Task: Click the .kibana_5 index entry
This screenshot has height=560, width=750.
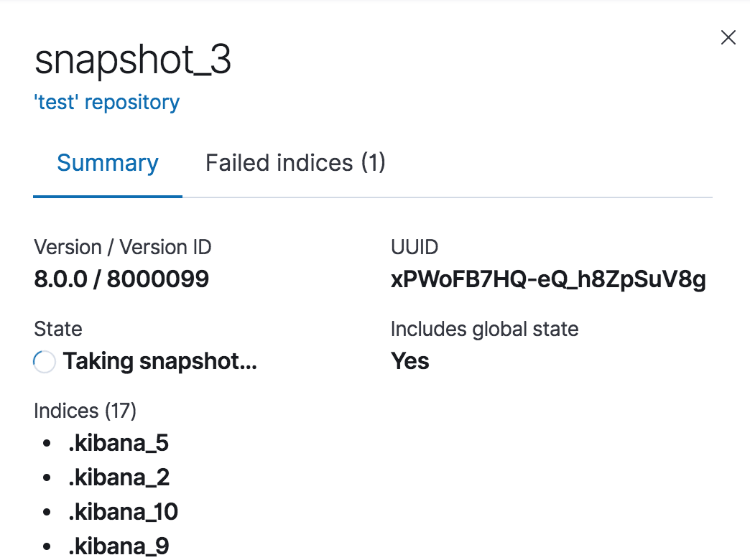Action: pyautogui.click(x=119, y=443)
